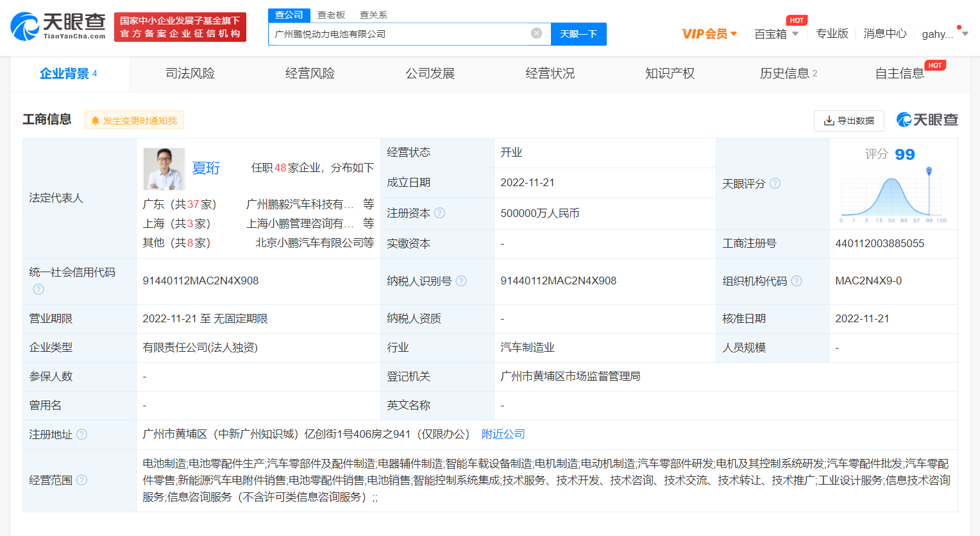This screenshot has height=536, width=980.
Task: Select the 经营风险 tab
Action: (x=310, y=74)
